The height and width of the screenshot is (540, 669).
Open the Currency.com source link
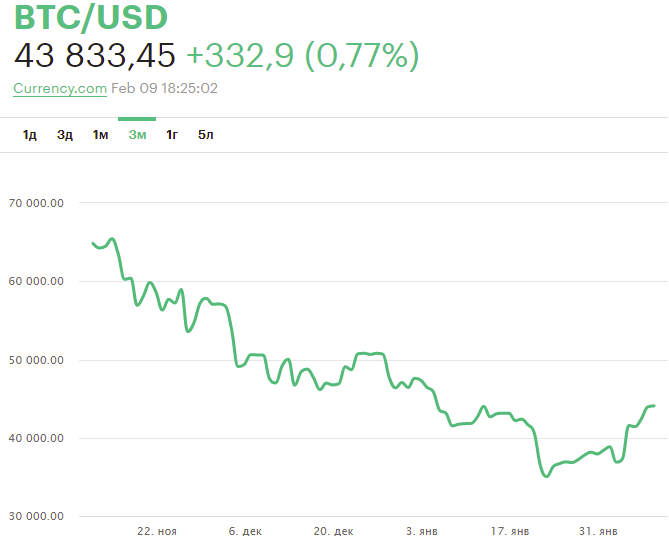click(60, 88)
